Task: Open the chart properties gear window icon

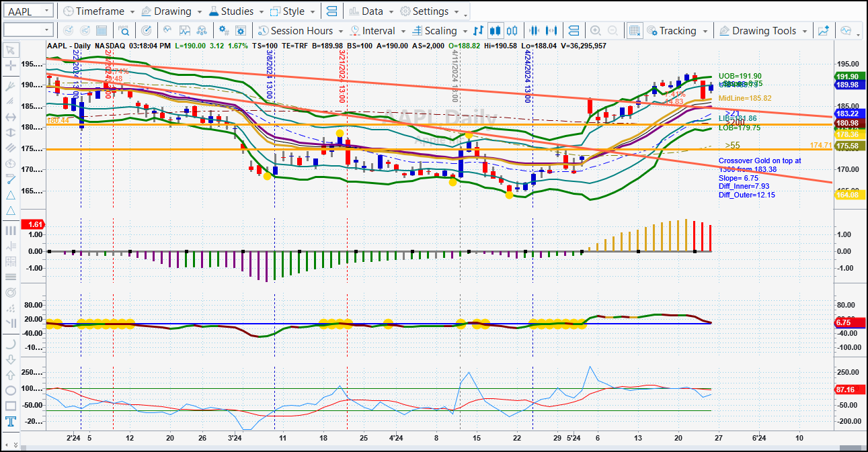Action: click(241, 30)
